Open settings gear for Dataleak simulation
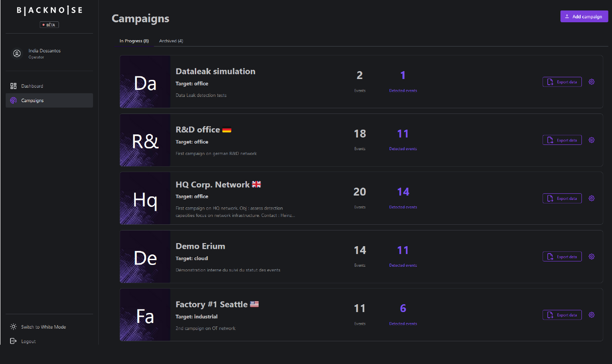Screen dimensions: 612x364 click(x=591, y=82)
